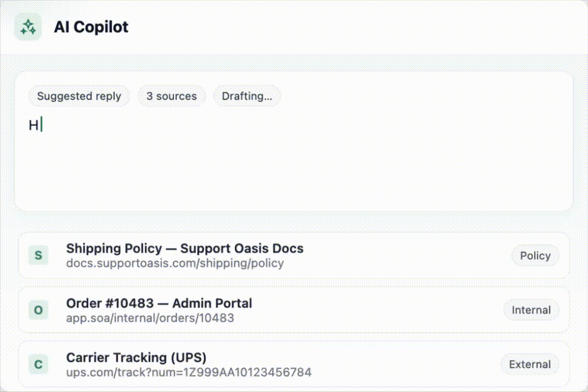Viewport: 588px width, 392px height.
Task: Select the Order #10483 source card
Action: tap(293, 310)
